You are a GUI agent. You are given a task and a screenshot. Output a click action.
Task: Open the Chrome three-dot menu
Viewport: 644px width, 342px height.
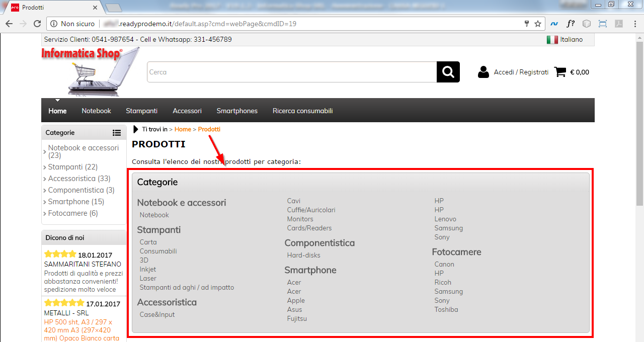tap(634, 24)
